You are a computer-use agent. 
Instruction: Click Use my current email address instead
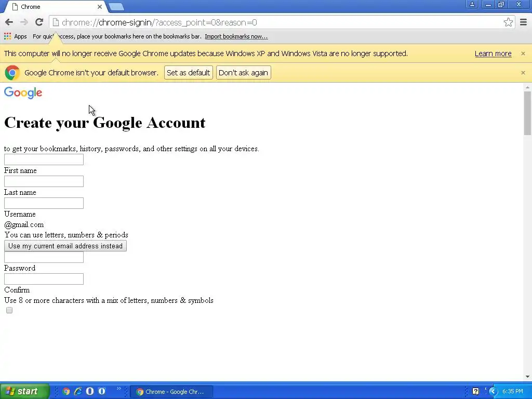click(65, 246)
